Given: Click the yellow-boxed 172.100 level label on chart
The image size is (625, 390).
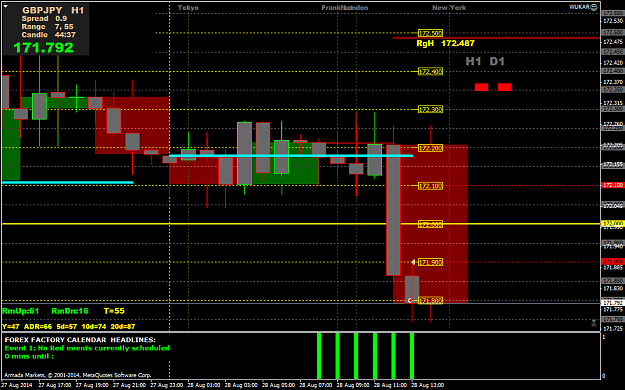Looking at the screenshot, I should 430,186.
